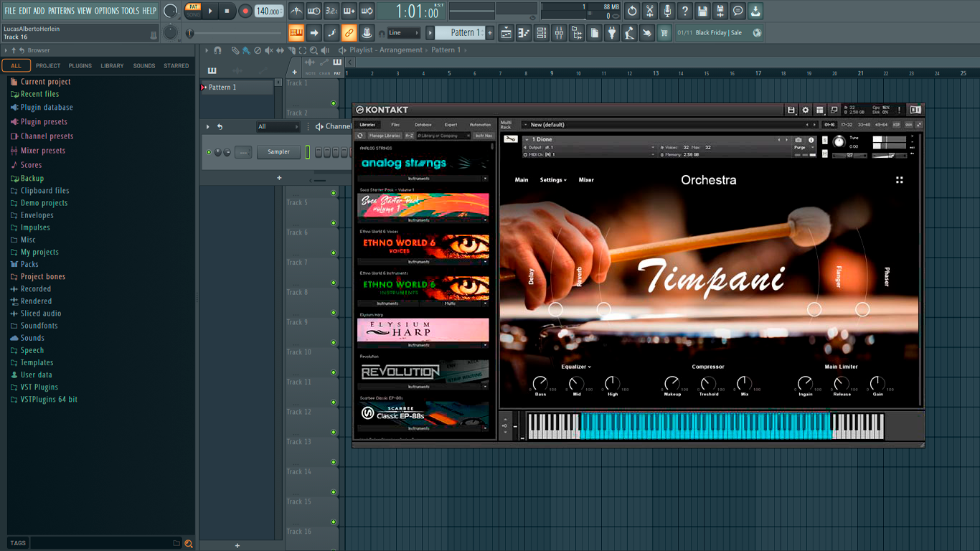The height and width of the screenshot is (551, 980).
Task: Open the TOOLS menu
Action: click(x=131, y=11)
